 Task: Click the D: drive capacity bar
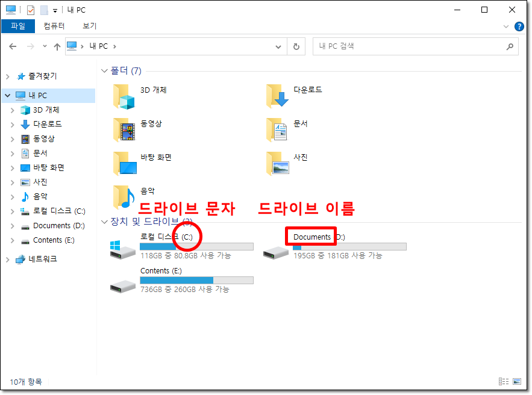pos(349,246)
